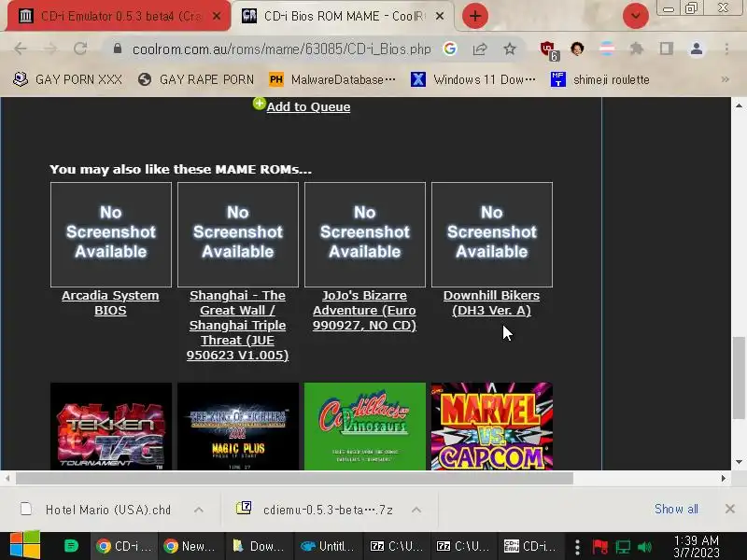Image resolution: width=747 pixels, height=560 pixels.
Task: Open the MalwareDatabase bookmark
Action: click(x=332, y=79)
